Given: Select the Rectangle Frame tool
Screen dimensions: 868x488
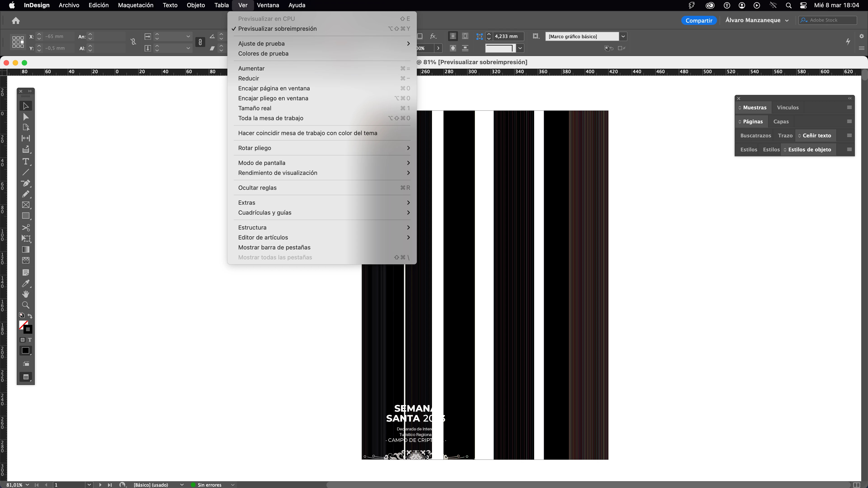Looking at the screenshot, I should 26,205.
